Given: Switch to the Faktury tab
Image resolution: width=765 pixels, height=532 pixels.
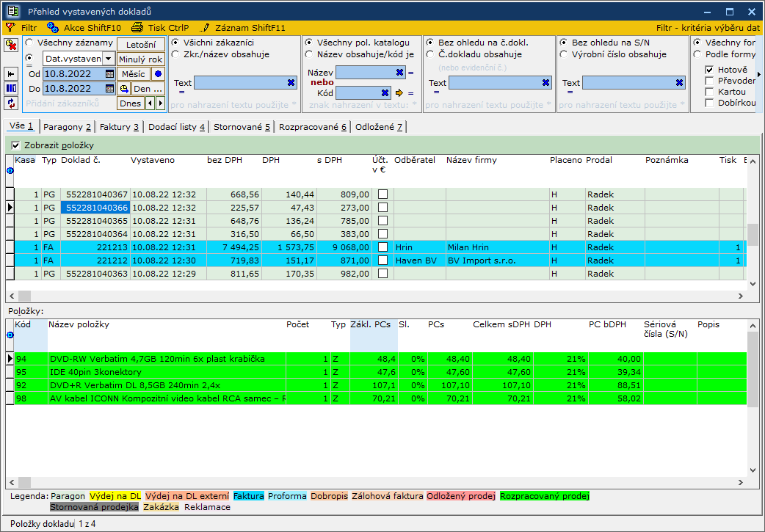Looking at the screenshot, I should point(119,127).
